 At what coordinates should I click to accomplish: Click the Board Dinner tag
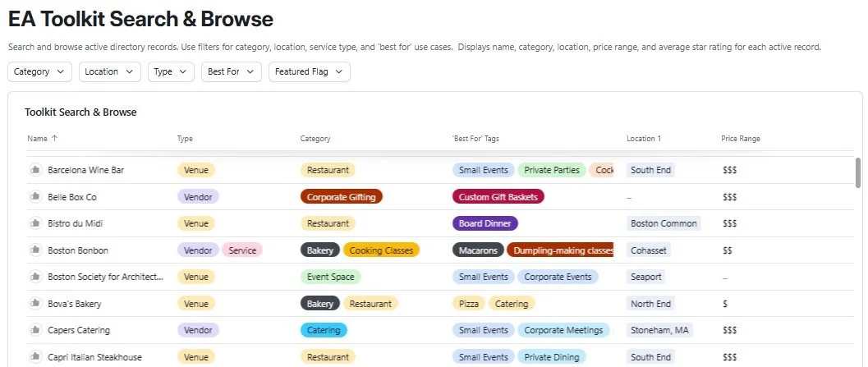coord(485,223)
